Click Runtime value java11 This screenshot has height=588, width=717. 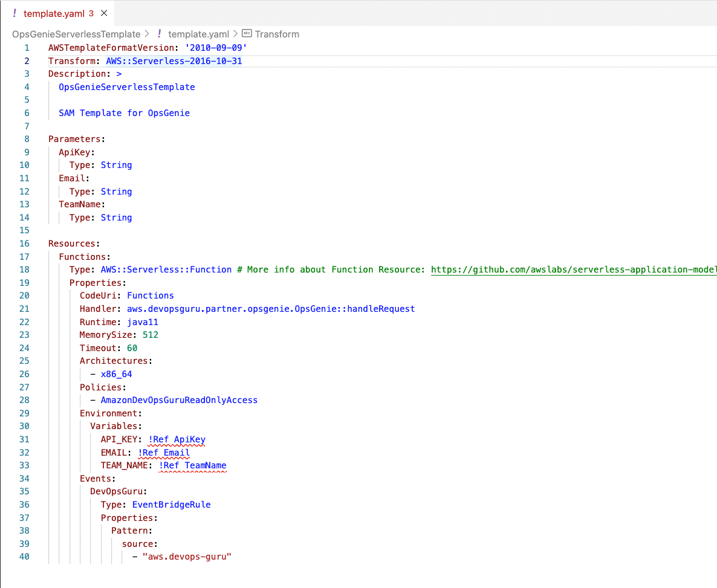click(x=143, y=322)
